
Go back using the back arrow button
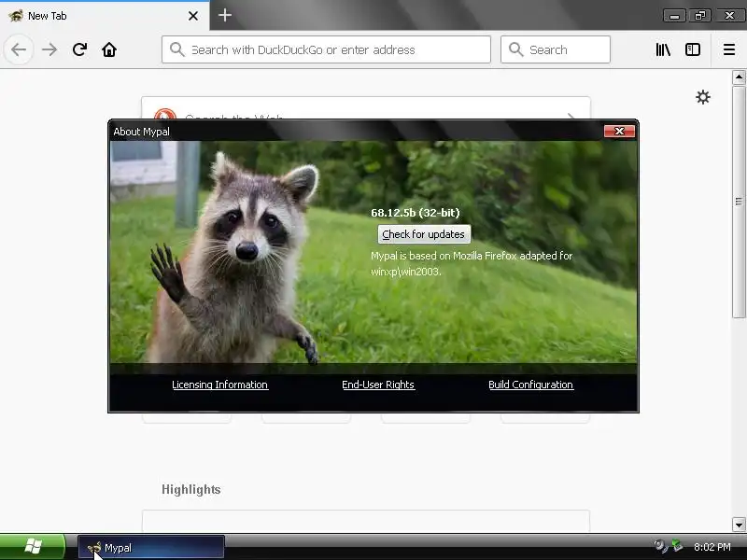coord(19,49)
